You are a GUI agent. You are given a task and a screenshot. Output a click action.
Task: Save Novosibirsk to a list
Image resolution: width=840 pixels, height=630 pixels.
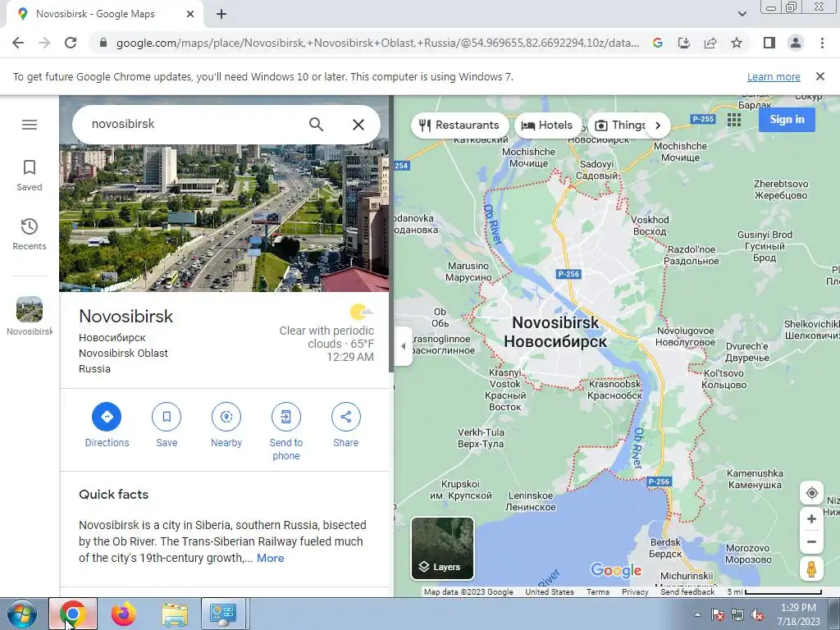pos(167,426)
